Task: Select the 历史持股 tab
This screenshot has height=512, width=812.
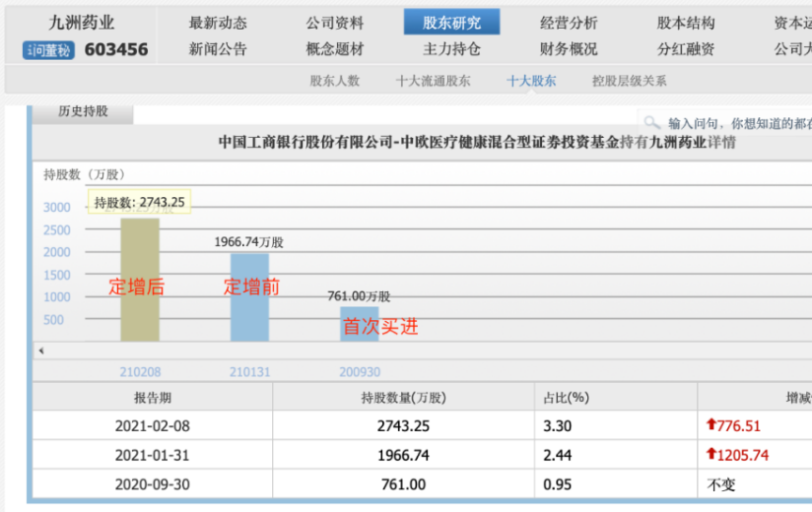Action: coord(83,112)
